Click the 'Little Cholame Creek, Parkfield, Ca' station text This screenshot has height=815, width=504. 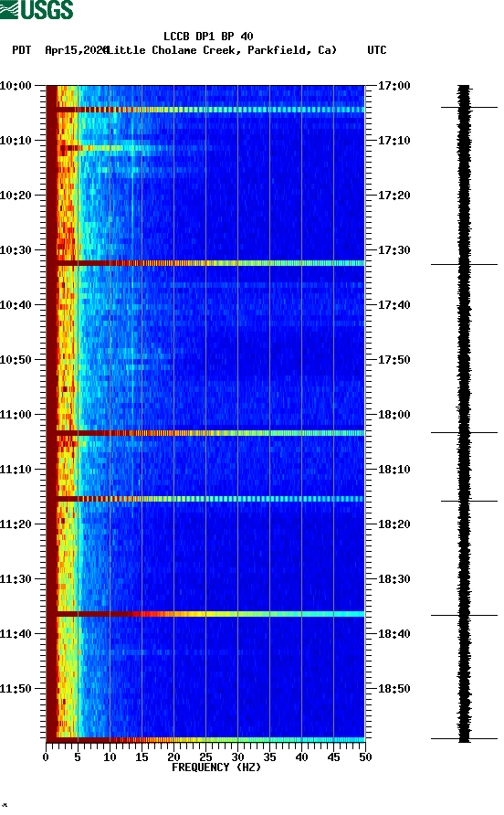[222, 50]
